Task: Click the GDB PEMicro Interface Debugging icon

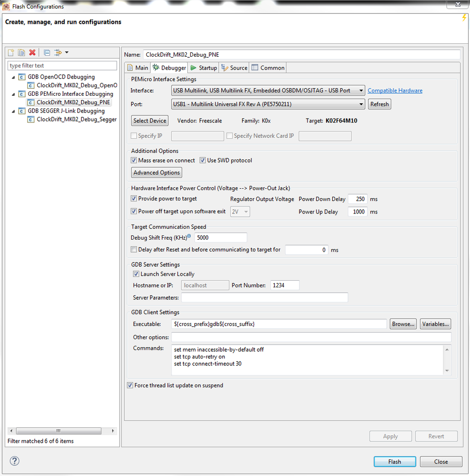Action: [21, 94]
